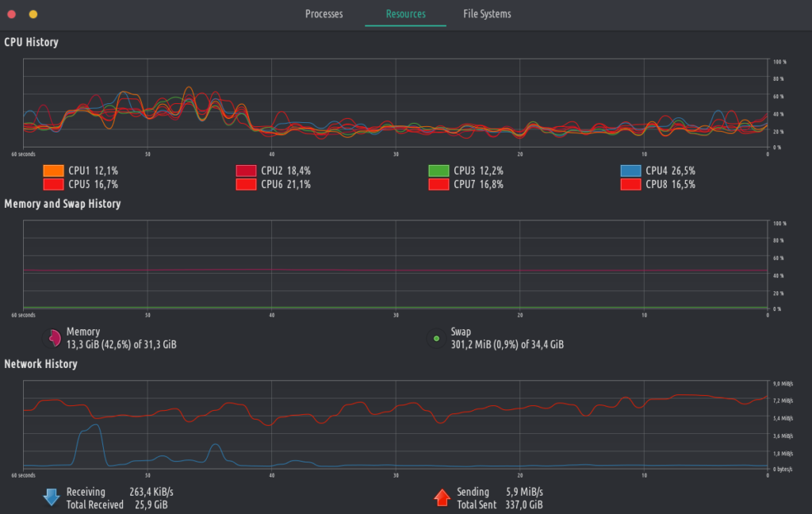The width and height of the screenshot is (812, 514).
Task: Click the red Sending upload arrow
Action: click(442, 497)
